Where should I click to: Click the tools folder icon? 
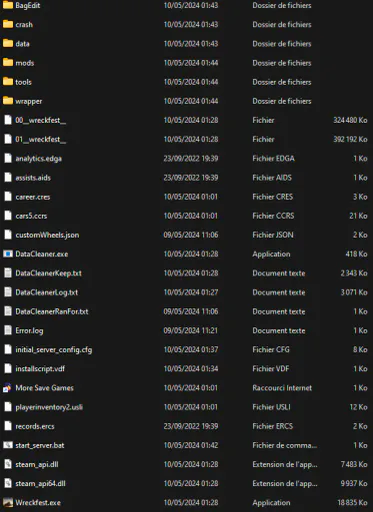8,82
